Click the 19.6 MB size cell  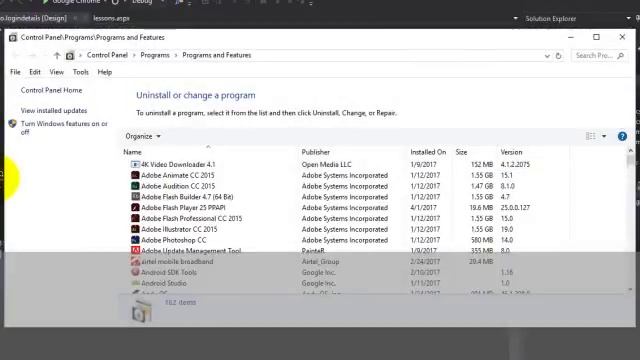tap(481, 208)
